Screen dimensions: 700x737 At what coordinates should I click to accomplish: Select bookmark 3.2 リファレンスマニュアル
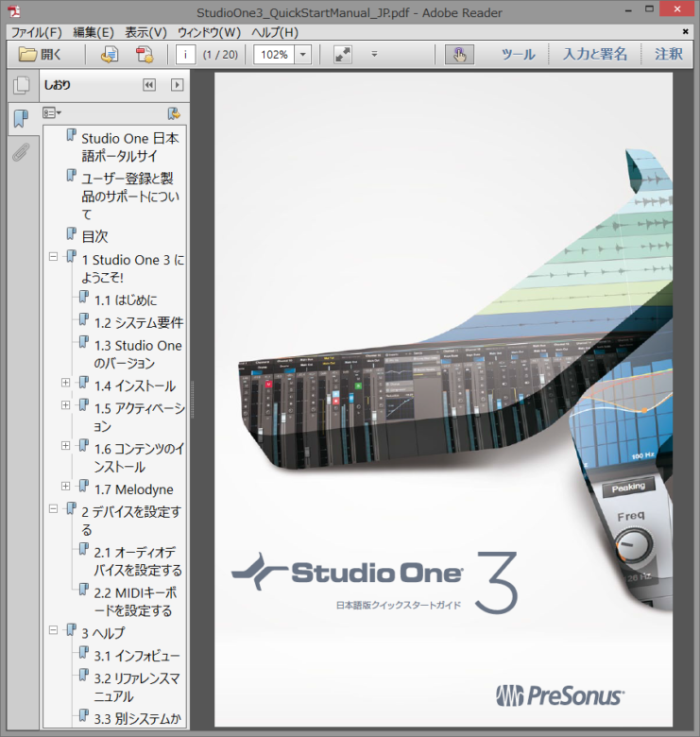[x=137, y=687]
